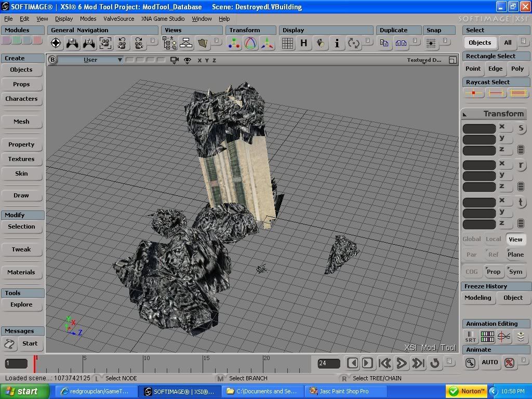Click the undo camera move icon
The image size is (532, 399).
tap(122, 43)
